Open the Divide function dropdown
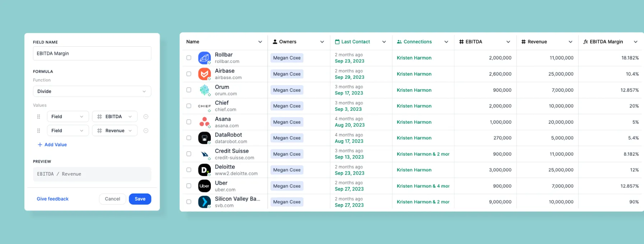This screenshot has height=244, width=644. click(x=92, y=91)
